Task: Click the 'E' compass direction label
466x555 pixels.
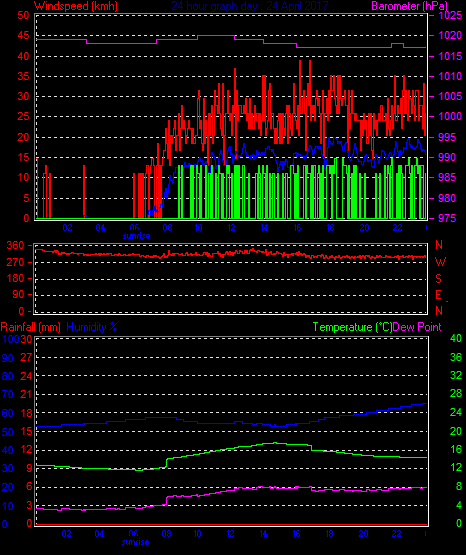Action: pos(439,295)
